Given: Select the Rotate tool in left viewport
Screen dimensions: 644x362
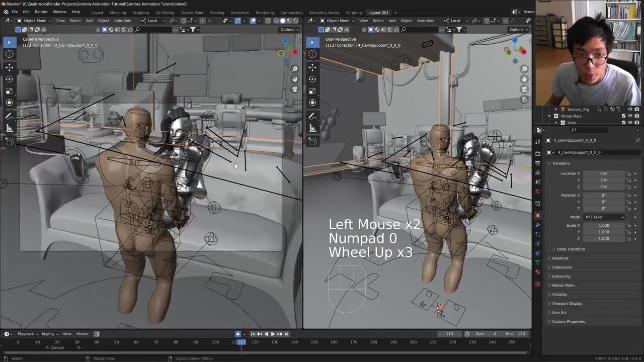Looking at the screenshot, I should click(x=9, y=79).
